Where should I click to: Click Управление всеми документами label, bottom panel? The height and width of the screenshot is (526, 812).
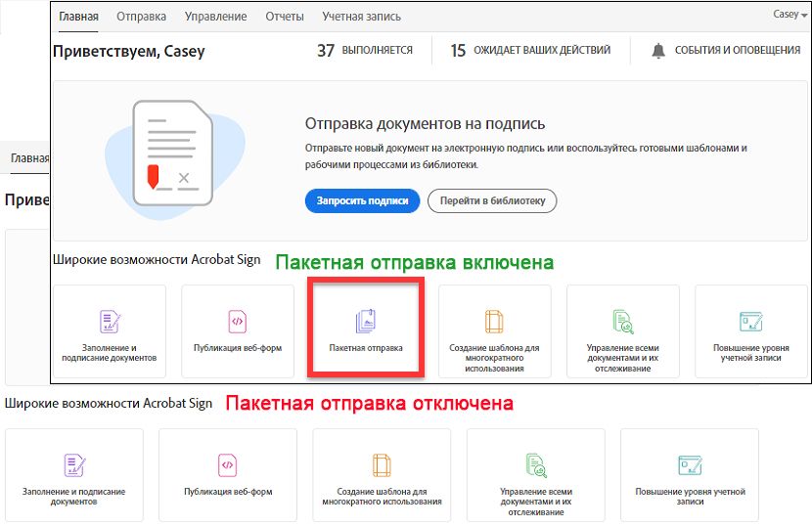536,502
